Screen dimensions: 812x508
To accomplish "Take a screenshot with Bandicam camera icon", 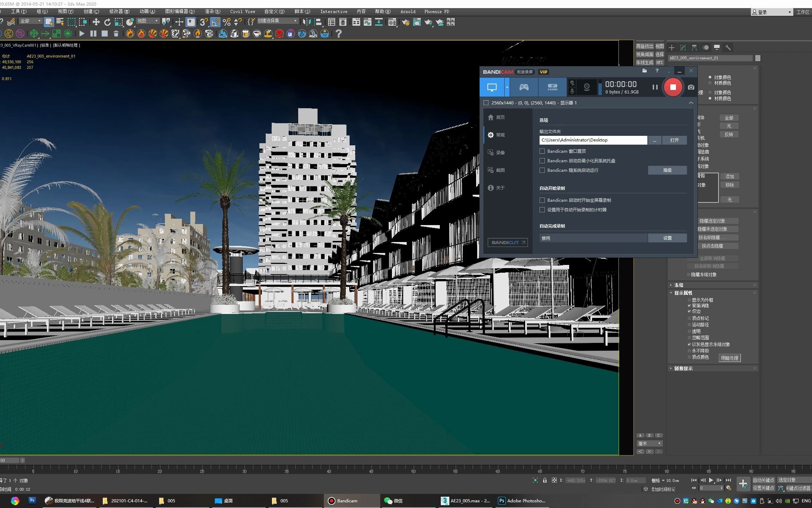I will click(691, 87).
